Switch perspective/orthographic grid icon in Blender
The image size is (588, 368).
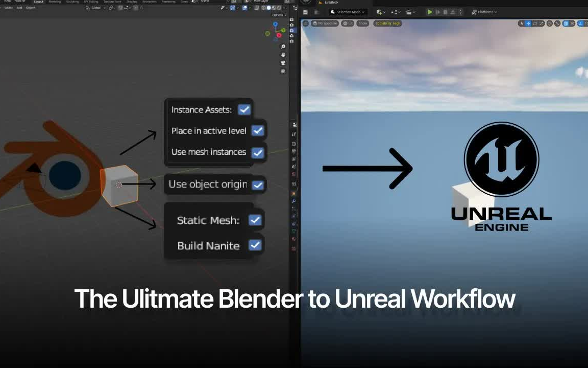coord(283,71)
